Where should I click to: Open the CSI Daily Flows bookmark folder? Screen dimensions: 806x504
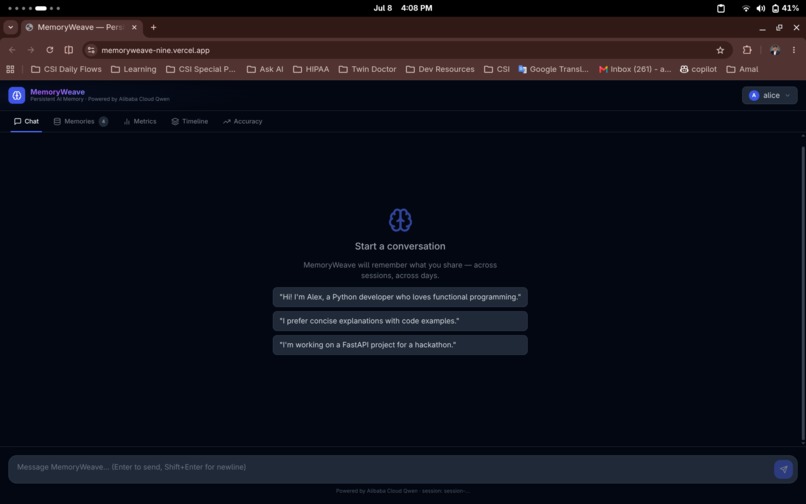pos(66,69)
